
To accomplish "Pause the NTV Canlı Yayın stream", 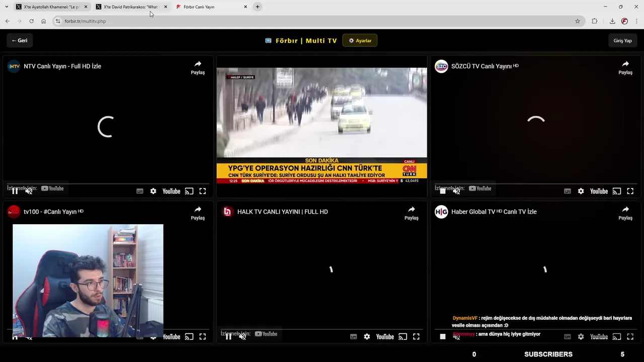I will pos(15,191).
